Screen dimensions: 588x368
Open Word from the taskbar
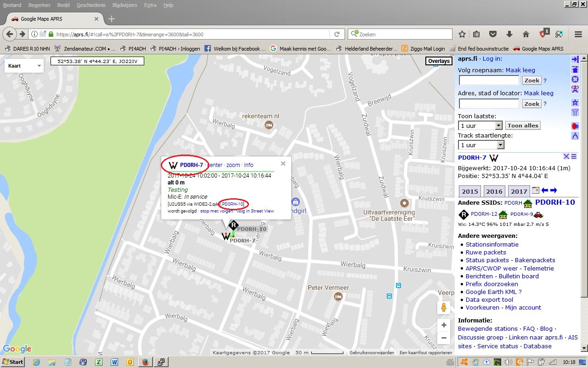point(114,362)
